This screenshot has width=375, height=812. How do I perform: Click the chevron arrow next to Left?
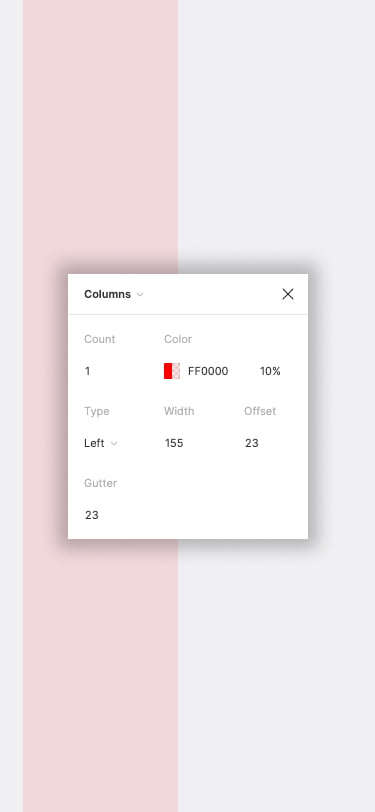coord(114,444)
